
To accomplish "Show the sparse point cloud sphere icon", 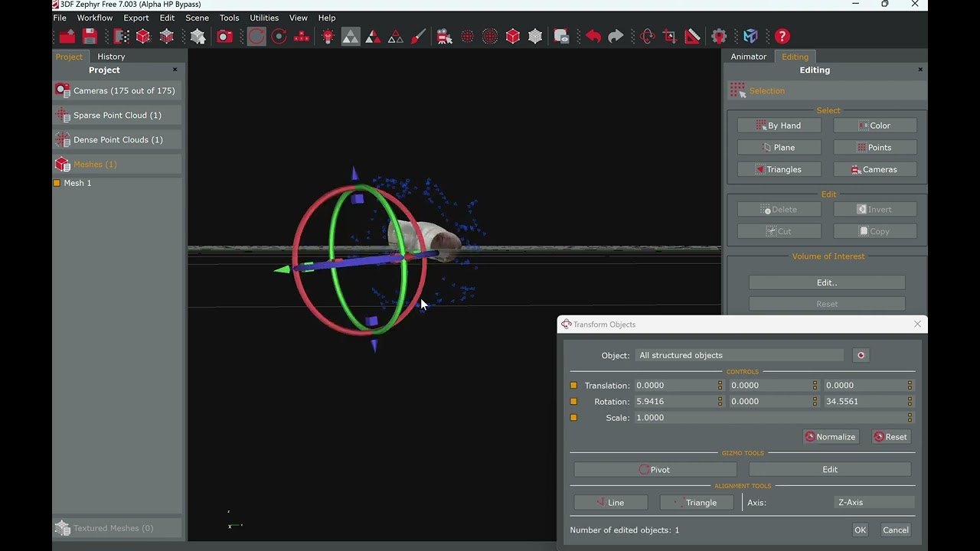I will point(467,36).
